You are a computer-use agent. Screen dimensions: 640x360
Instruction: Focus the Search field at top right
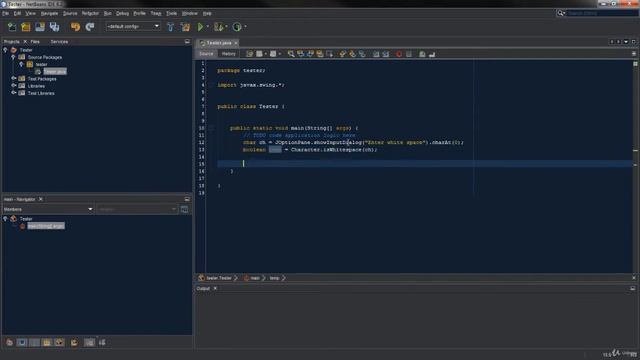(602, 13)
